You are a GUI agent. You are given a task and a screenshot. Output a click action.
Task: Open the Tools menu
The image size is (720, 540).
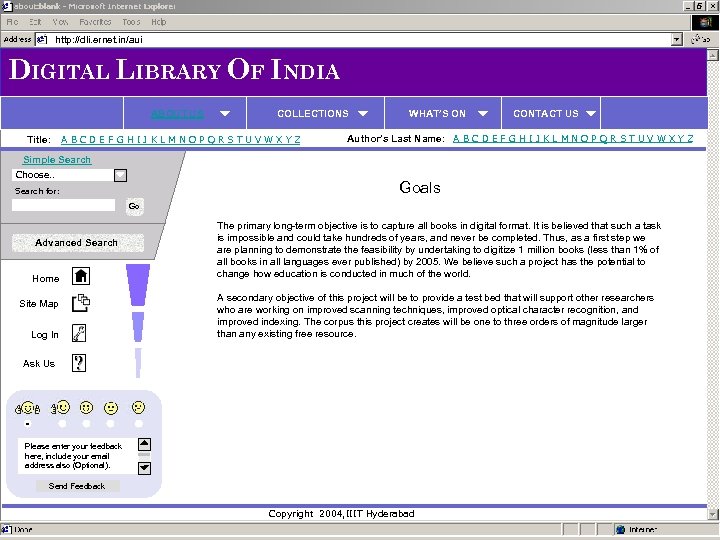tap(131, 22)
